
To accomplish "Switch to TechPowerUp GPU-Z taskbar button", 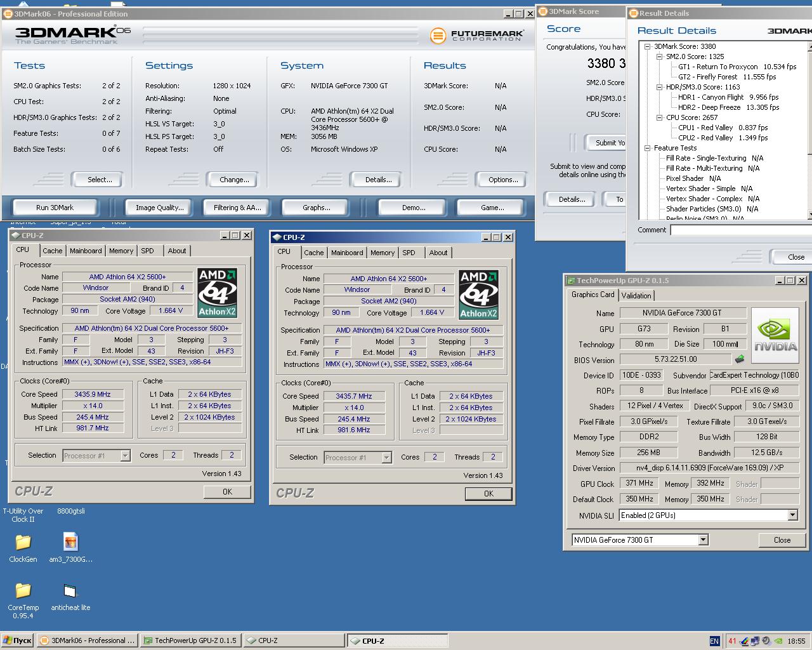I will 190,640.
